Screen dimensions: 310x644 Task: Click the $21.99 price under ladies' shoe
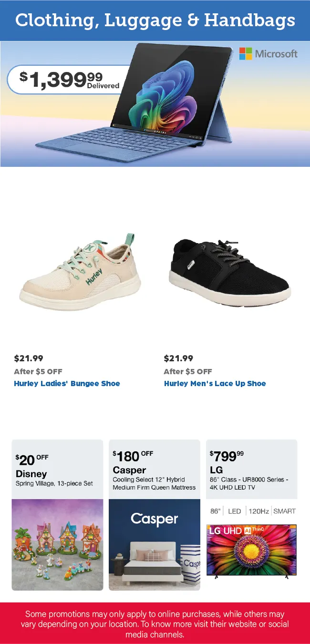pos(29,358)
